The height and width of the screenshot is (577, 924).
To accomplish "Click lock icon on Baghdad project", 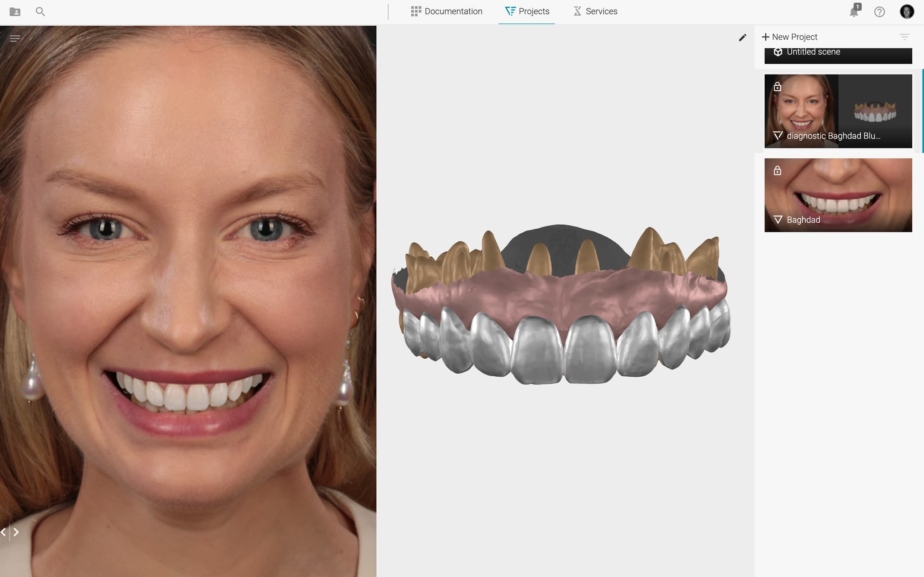I will (x=777, y=171).
